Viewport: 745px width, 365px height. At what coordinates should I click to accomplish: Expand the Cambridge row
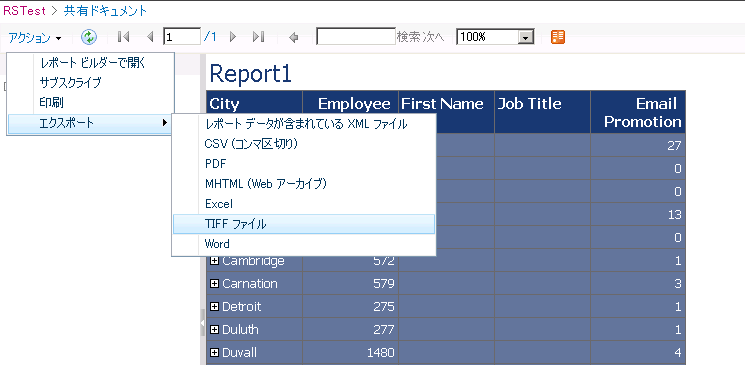click(x=214, y=261)
